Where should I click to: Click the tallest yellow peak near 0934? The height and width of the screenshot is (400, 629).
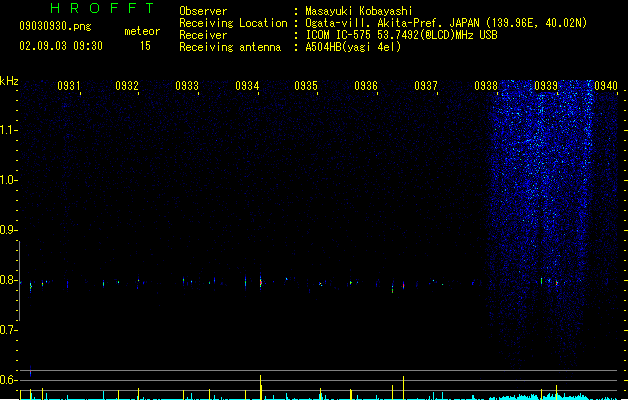pyautogui.click(x=261, y=387)
